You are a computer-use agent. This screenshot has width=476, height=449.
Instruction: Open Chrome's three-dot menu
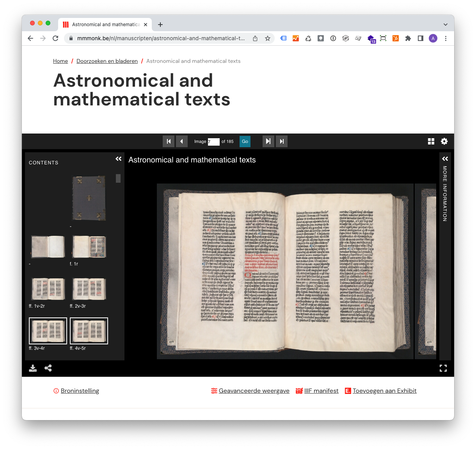[x=446, y=38]
